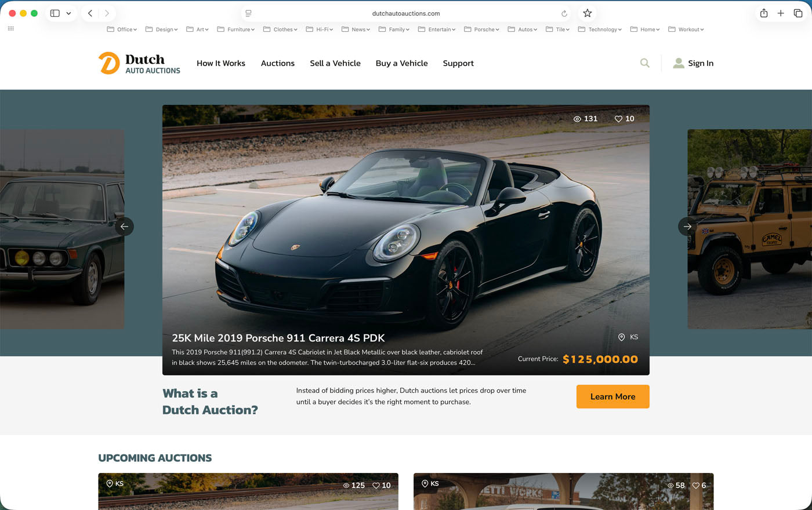Click the Dutch Auto Auctions logo
This screenshot has height=510, width=812.
[x=139, y=63]
